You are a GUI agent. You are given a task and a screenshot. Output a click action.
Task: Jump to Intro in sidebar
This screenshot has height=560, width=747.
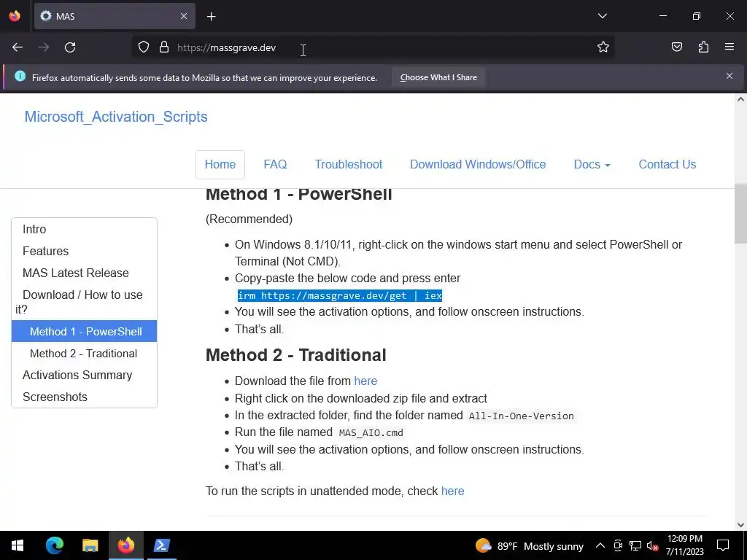[x=34, y=229]
